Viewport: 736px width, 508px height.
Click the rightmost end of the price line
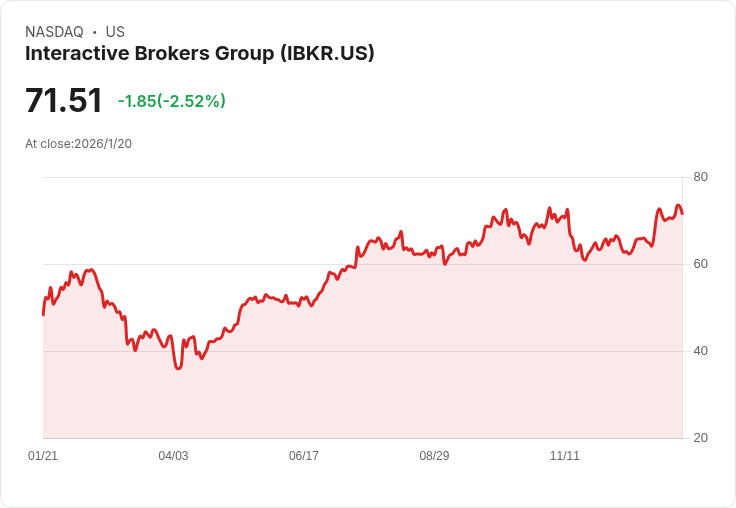(x=682, y=214)
